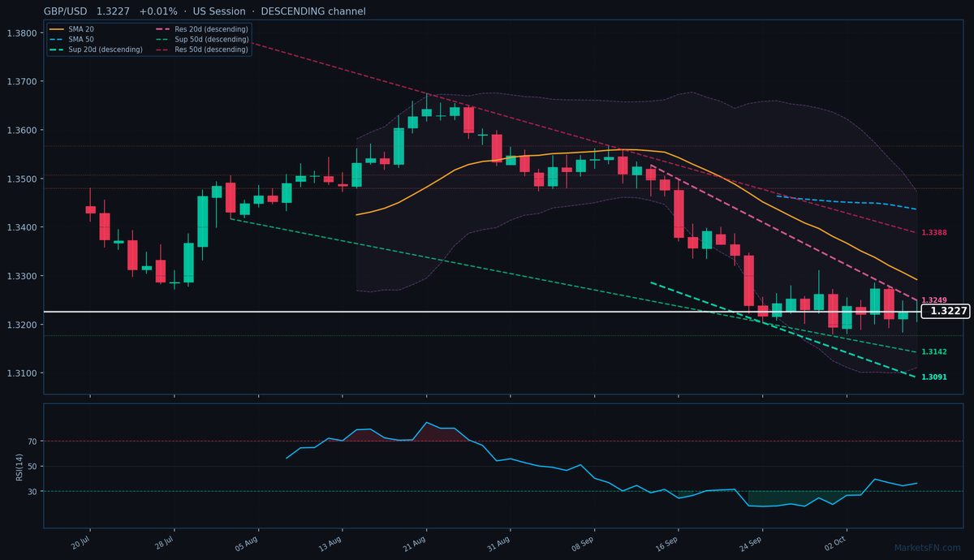Click the 1.3400 y-axis label
Image resolution: width=974 pixels, height=560 pixels.
point(21,228)
